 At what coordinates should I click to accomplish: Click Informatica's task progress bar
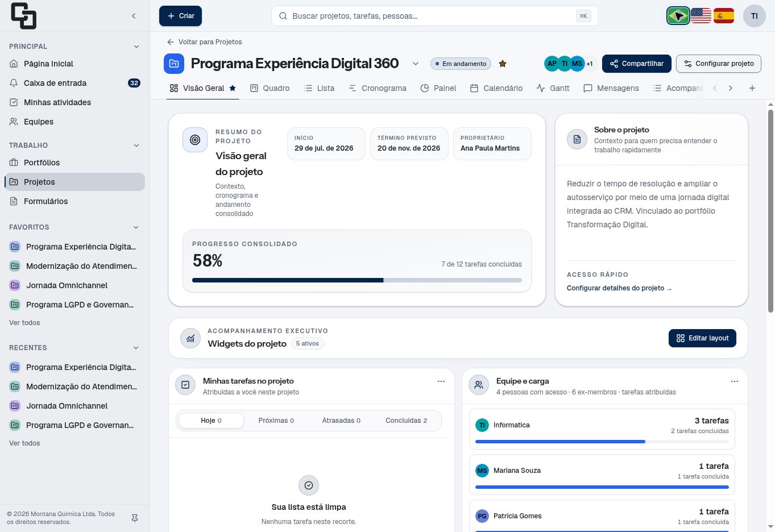coord(602,442)
